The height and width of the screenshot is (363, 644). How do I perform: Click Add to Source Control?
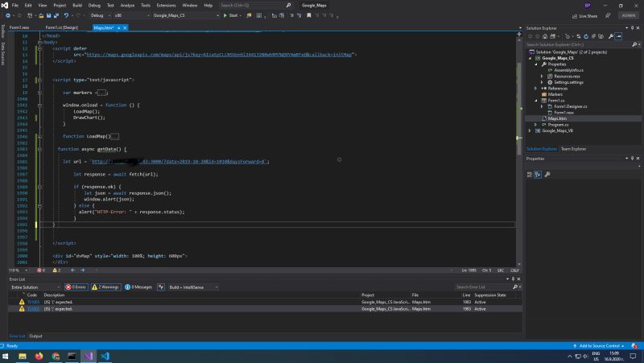tap(599, 346)
